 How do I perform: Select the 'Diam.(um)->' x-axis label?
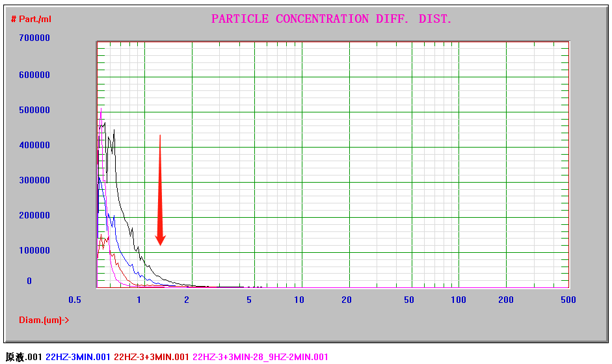(44, 320)
